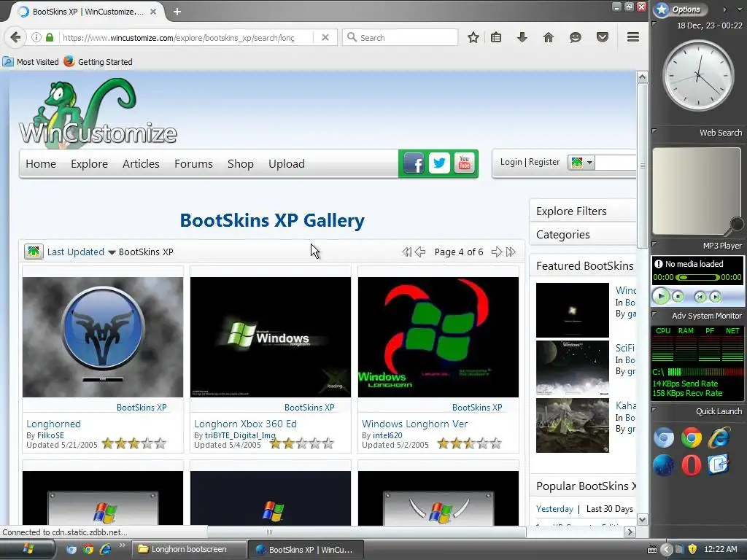Switch to Longhorn bootscreen taskbar window
The height and width of the screenshot is (560, 747).
(x=189, y=549)
